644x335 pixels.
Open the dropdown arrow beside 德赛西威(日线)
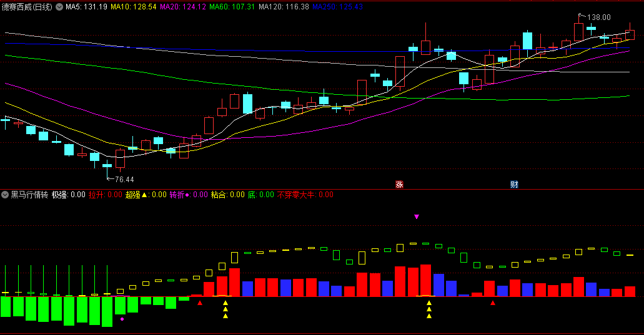(59, 7)
